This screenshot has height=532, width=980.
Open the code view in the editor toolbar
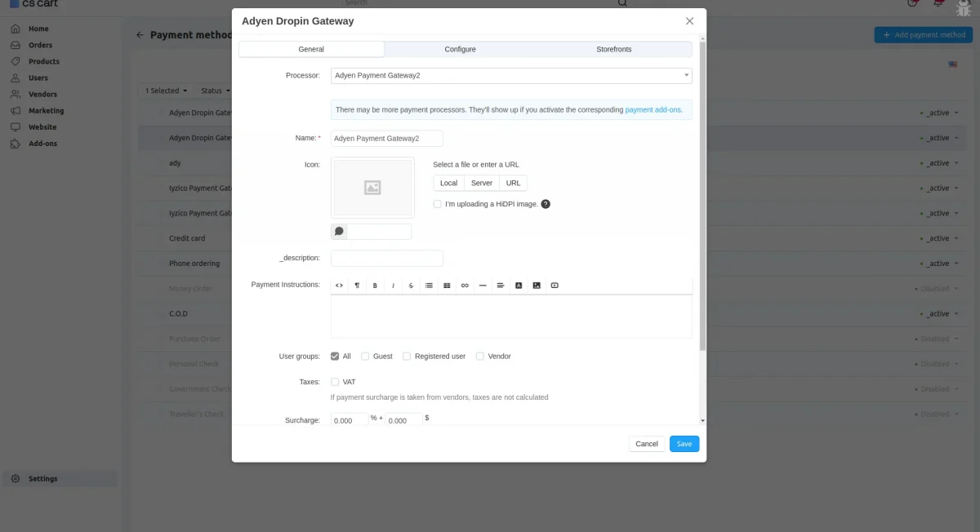click(x=339, y=285)
